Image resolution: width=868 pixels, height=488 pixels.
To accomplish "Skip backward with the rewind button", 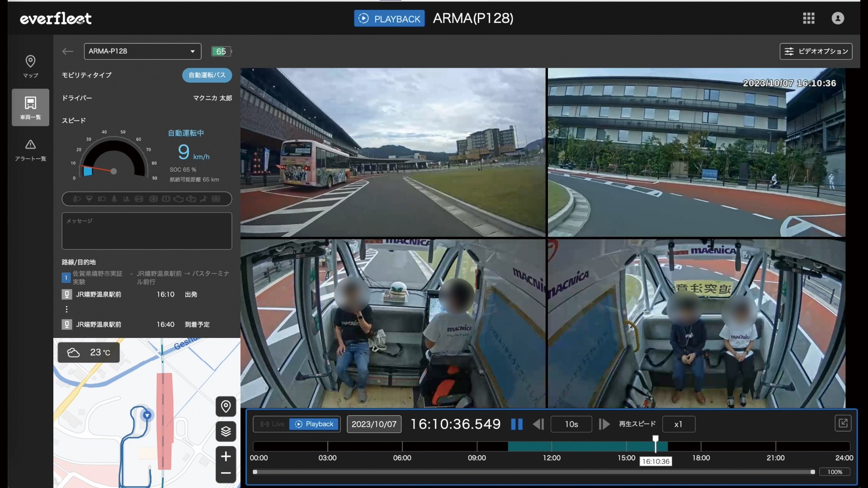I will [538, 424].
